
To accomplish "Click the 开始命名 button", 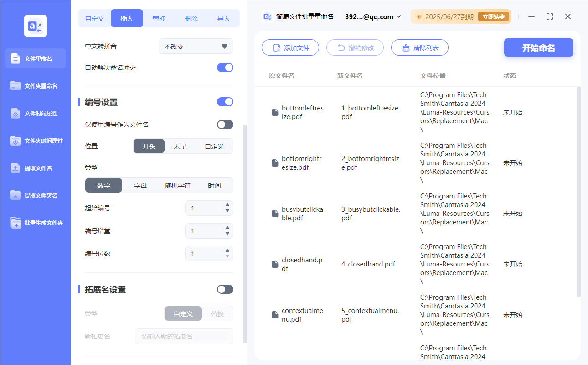I will click(538, 47).
